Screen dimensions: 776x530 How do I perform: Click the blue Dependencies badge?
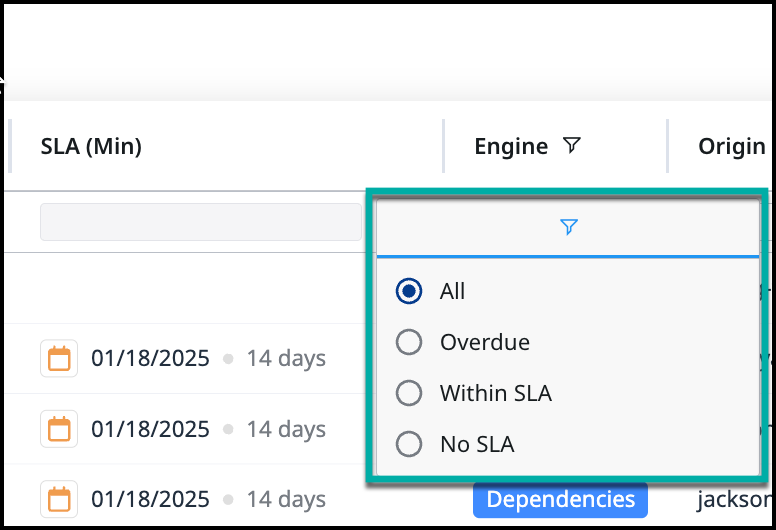click(x=560, y=499)
